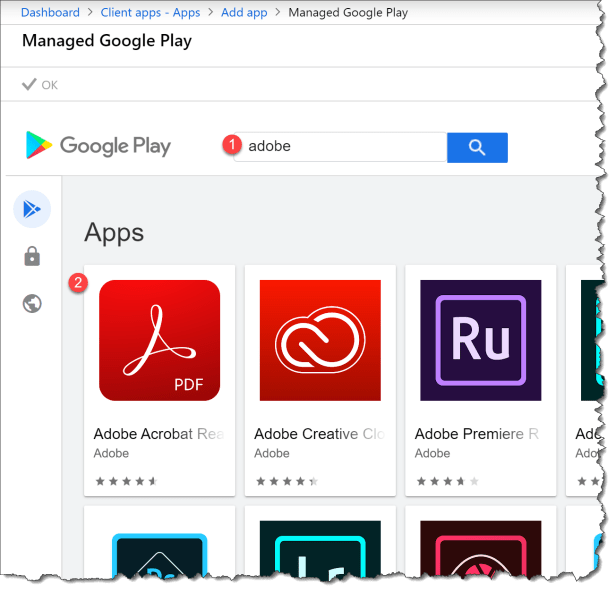Click the Google Play logo
The image size is (616, 592).
98,146
